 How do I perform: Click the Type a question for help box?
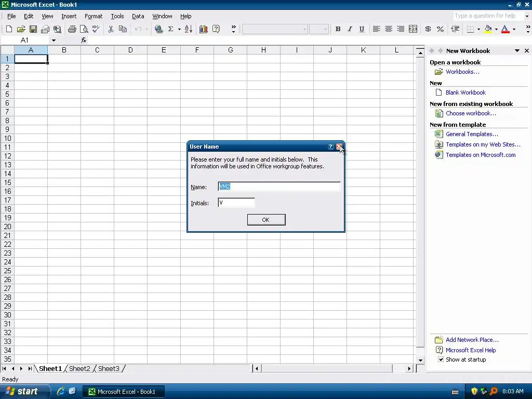click(x=488, y=16)
